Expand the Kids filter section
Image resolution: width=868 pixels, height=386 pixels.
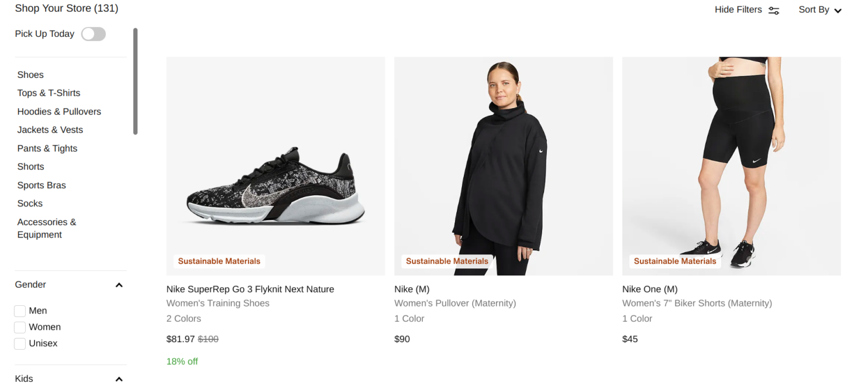click(x=119, y=378)
